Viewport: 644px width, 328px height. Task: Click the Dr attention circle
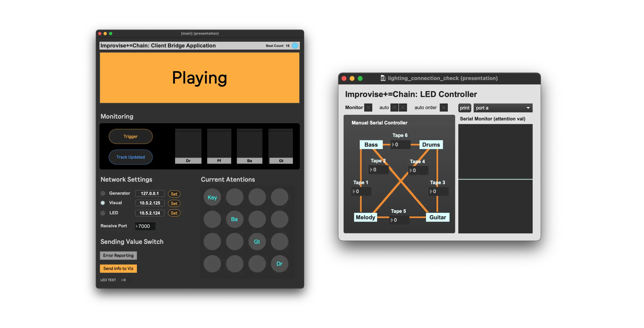(279, 264)
